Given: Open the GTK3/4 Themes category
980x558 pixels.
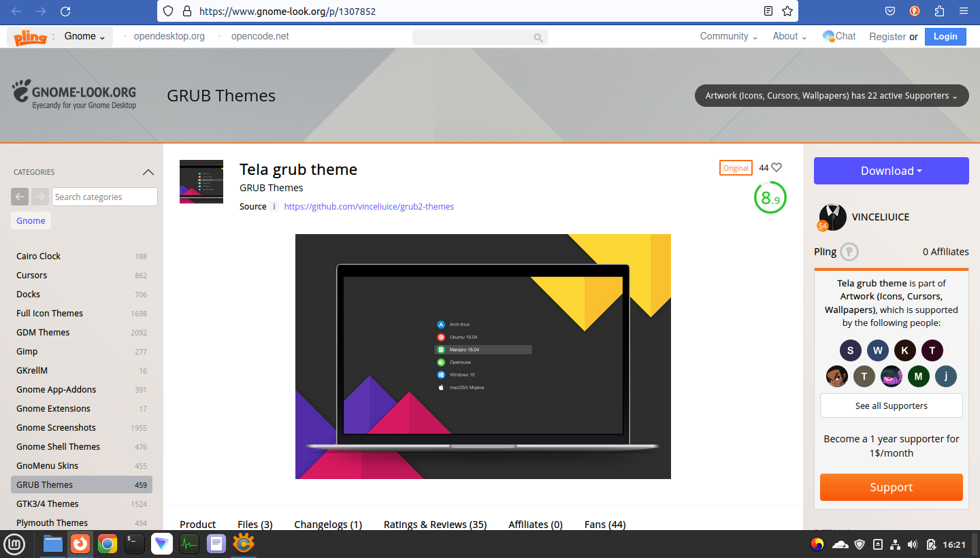Looking at the screenshot, I should pyautogui.click(x=82, y=504).
